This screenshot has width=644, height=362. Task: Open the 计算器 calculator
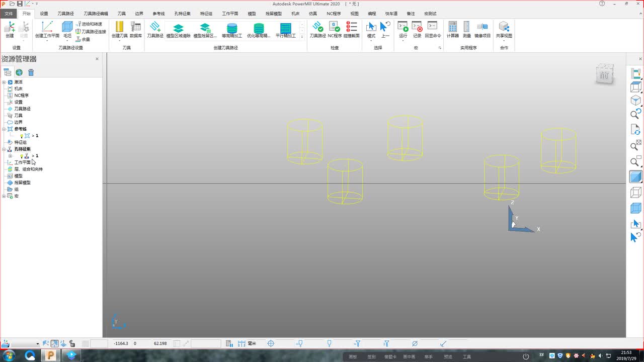(453, 30)
